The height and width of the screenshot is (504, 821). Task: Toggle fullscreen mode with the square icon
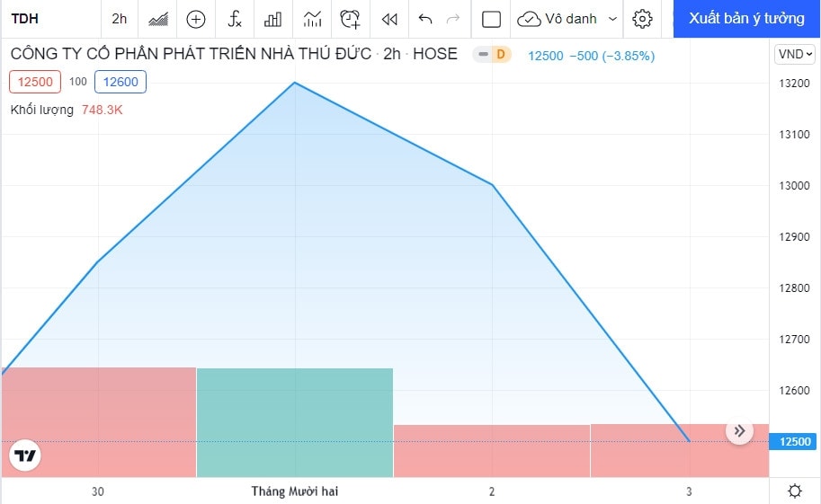pyautogui.click(x=491, y=20)
